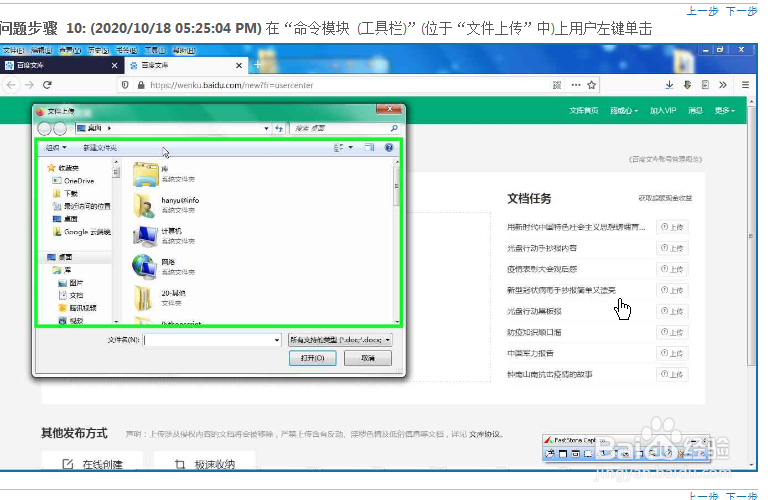Click 加入VIP link in green bar

pyautogui.click(x=663, y=111)
